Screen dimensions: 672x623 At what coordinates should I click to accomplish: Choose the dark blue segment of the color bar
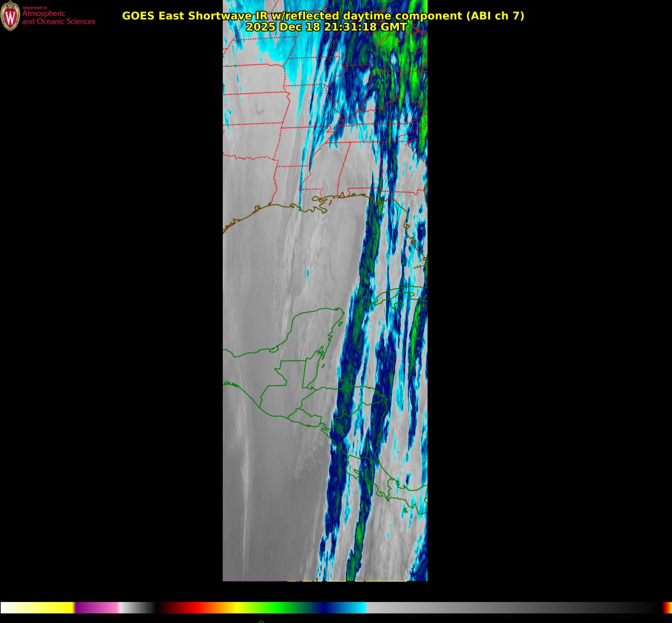pyautogui.click(x=325, y=608)
